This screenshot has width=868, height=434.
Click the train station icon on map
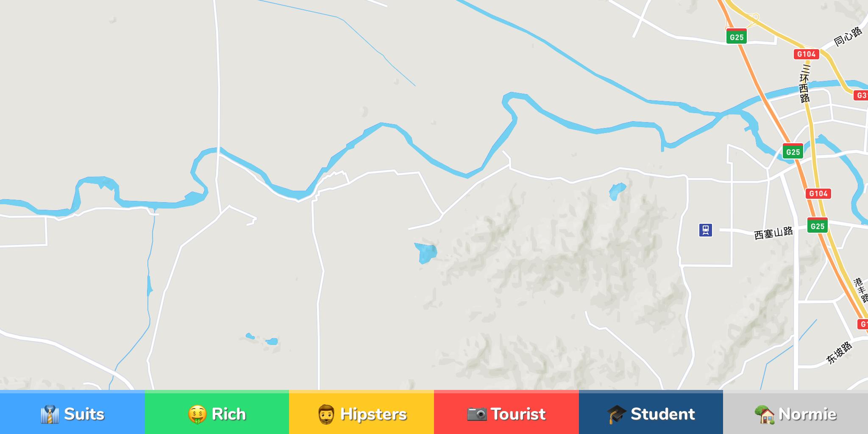pos(706,230)
